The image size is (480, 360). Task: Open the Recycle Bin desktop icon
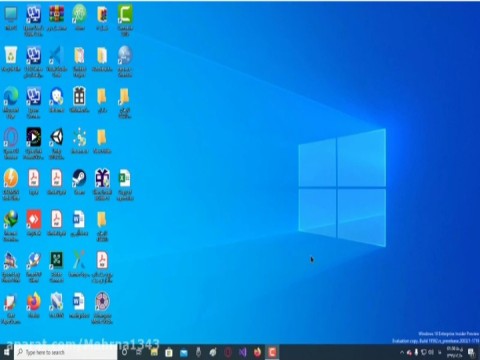coord(11,59)
